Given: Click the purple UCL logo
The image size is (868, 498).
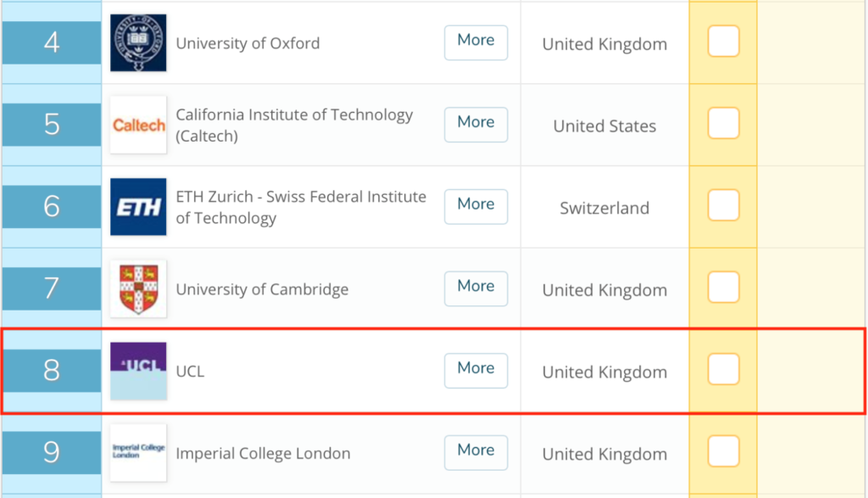Looking at the screenshot, I should coord(138,371).
